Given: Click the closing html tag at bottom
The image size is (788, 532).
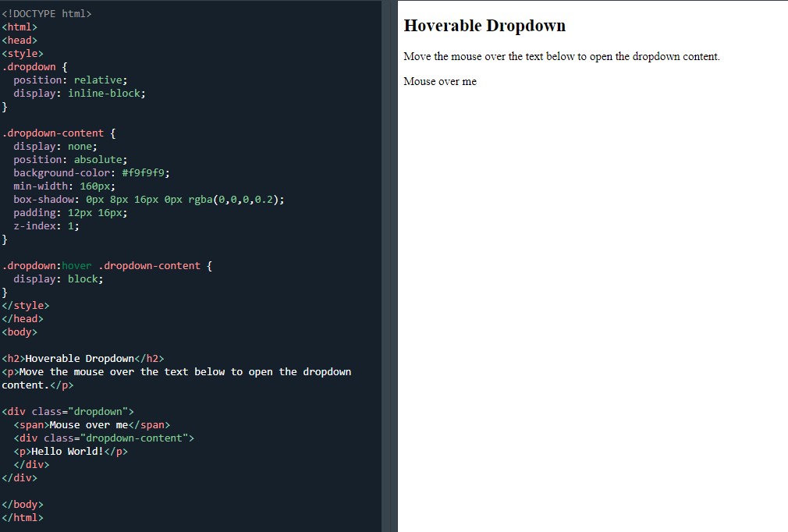Looking at the screenshot, I should click(x=21, y=517).
